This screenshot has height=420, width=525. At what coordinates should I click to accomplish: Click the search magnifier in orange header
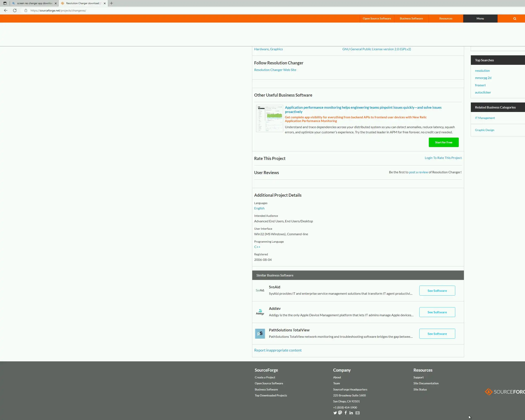(515, 18)
